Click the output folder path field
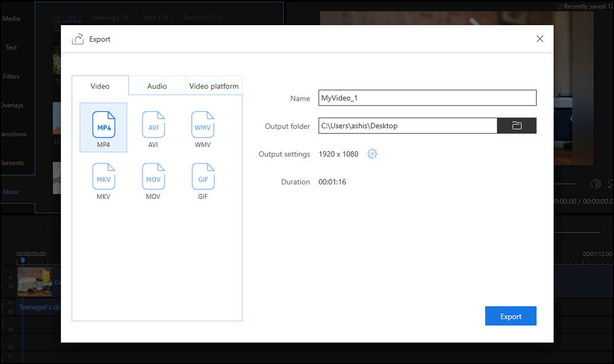The image size is (614, 364). pyautogui.click(x=407, y=126)
